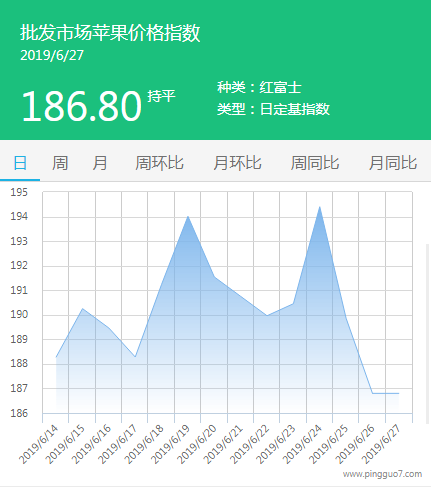Click the www.pingguo7.com watermark link

coord(382,474)
